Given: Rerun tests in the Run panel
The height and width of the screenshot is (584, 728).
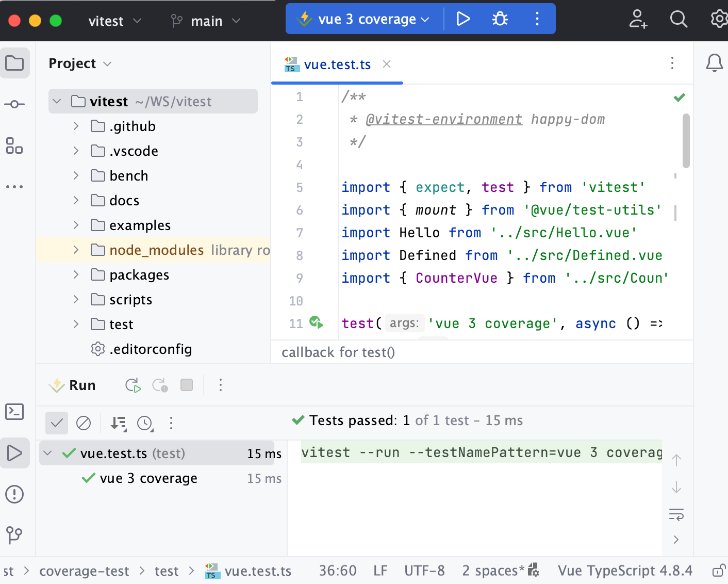Looking at the screenshot, I should [133, 385].
